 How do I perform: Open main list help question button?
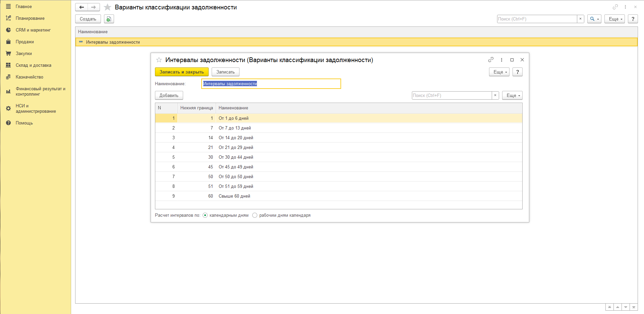633,19
